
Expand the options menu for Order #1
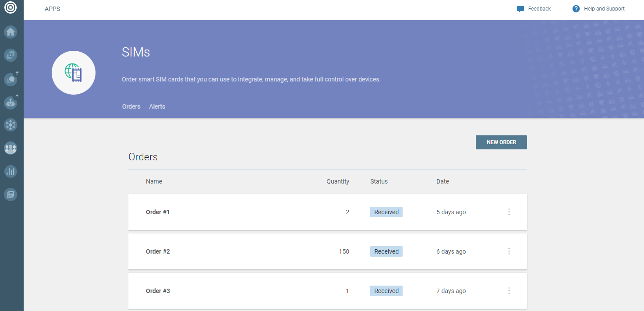[509, 212]
